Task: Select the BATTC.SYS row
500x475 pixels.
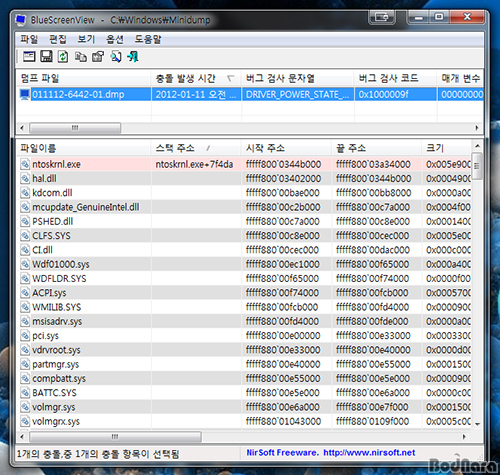Action: tap(244, 393)
